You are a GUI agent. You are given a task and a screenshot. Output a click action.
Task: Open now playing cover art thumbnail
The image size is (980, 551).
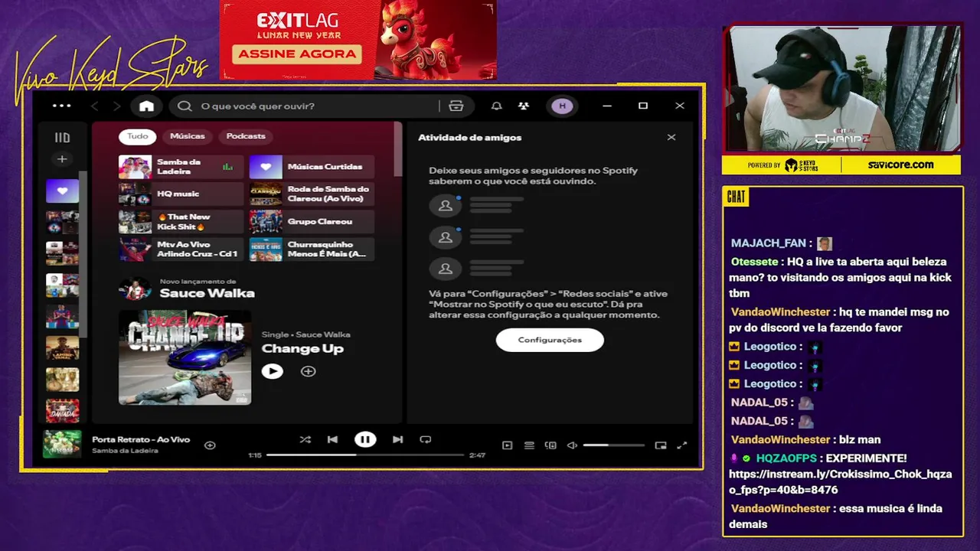pos(62,444)
